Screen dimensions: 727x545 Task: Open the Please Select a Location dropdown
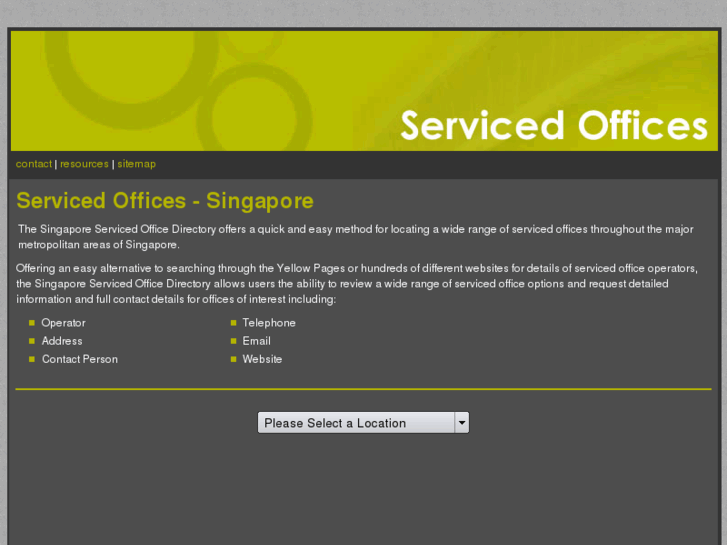tap(363, 423)
